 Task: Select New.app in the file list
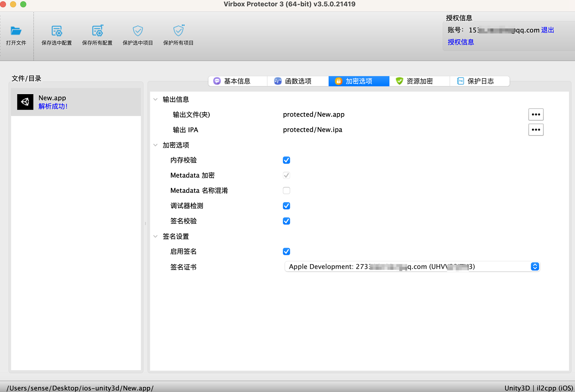(76, 102)
